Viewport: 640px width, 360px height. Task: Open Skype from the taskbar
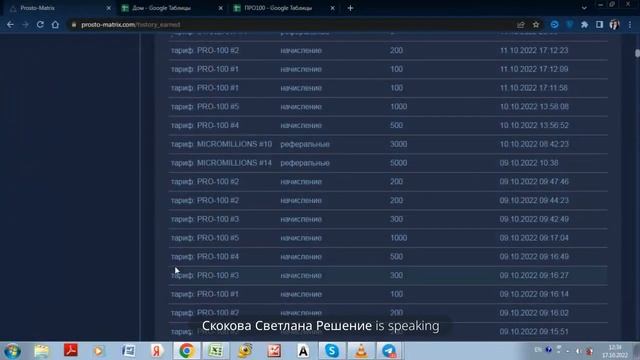point(332,351)
